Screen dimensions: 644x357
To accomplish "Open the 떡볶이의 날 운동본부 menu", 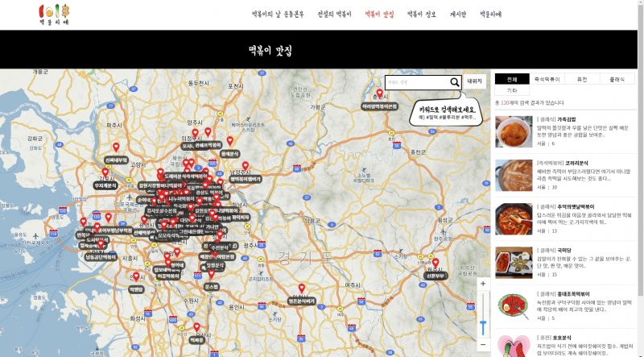I will pos(278,15).
